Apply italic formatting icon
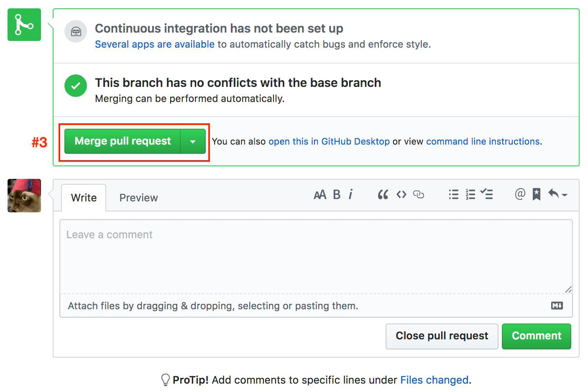This screenshot has width=588, height=392. (x=350, y=195)
